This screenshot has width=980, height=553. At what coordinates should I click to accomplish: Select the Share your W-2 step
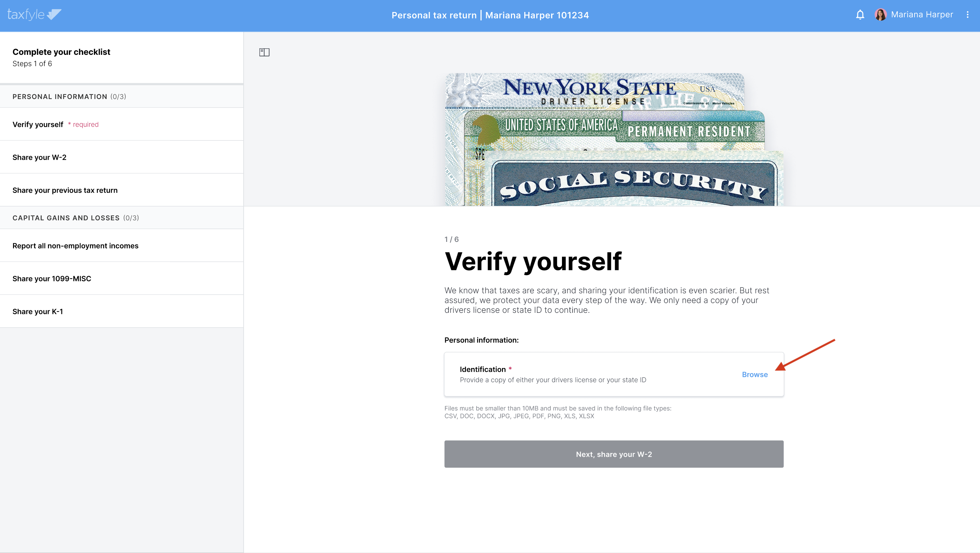pyautogui.click(x=122, y=157)
